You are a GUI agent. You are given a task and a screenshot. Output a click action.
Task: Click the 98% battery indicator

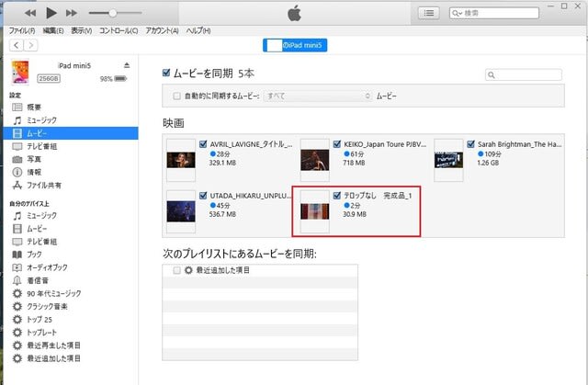click(113, 79)
